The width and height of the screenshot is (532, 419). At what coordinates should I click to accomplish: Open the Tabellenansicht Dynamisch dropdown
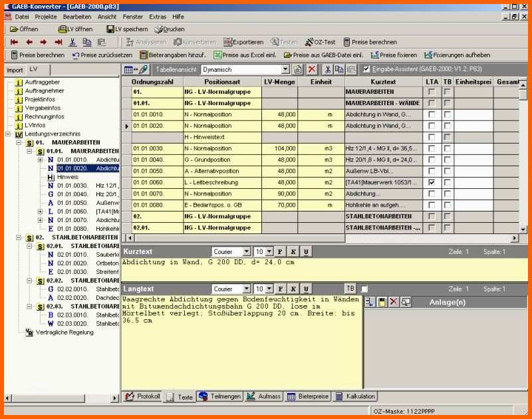coord(285,70)
